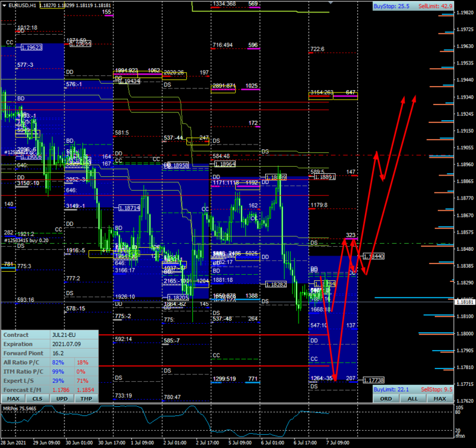Select the 1.17738 price level label

pyautogui.click(x=374, y=380)
